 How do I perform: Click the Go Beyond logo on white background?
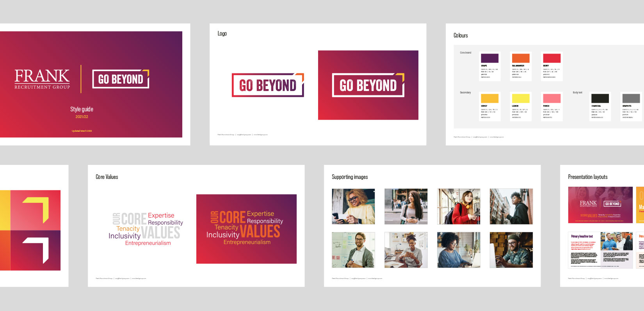pos(268,85)
